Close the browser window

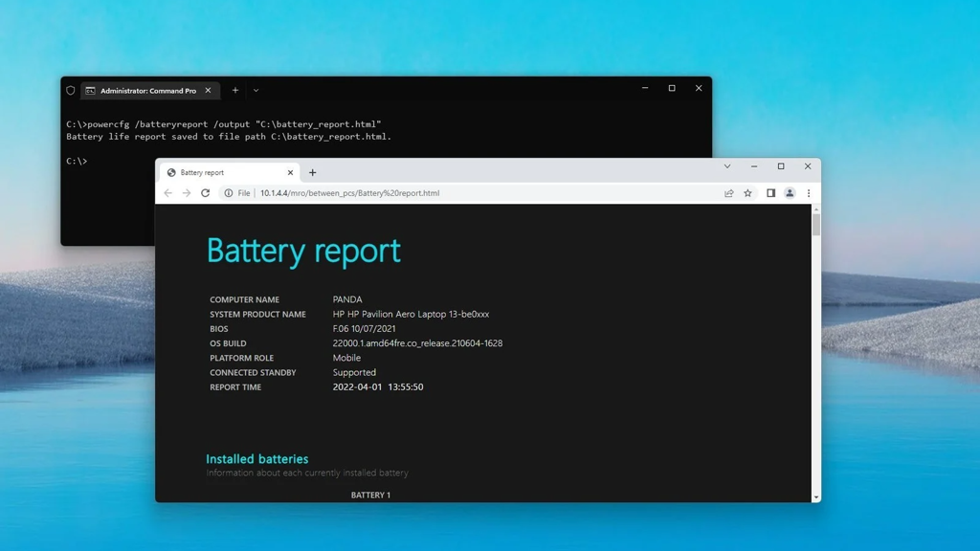coord(808,166)
